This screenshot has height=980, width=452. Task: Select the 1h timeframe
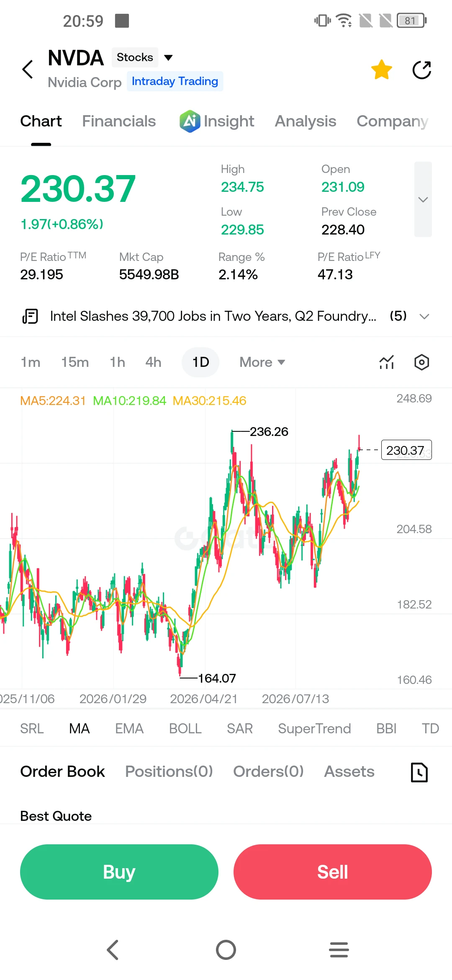(118, 362)
